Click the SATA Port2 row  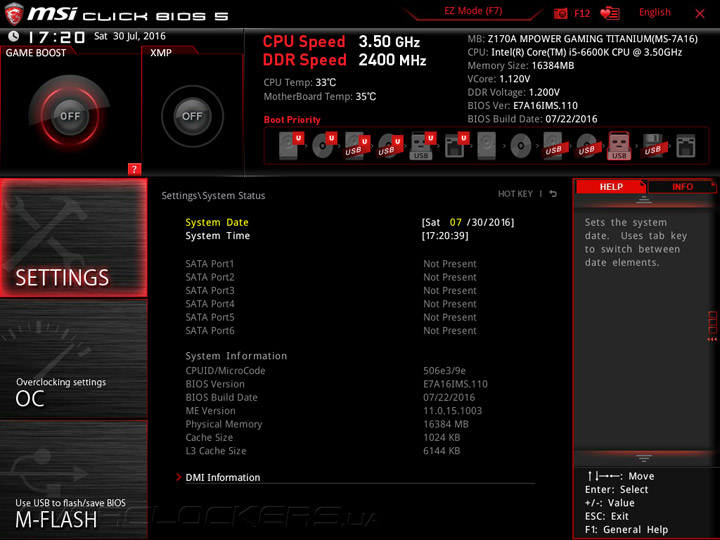[x=331, y=277]
